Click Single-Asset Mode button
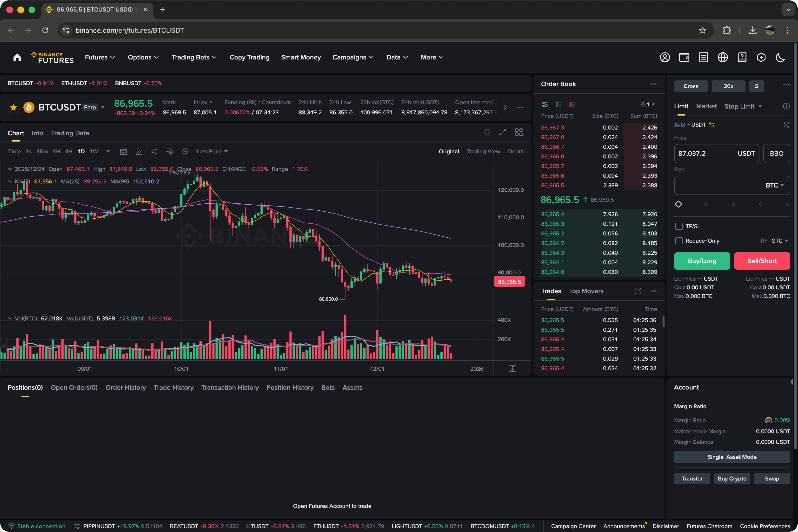 click(x=732, y=457)
